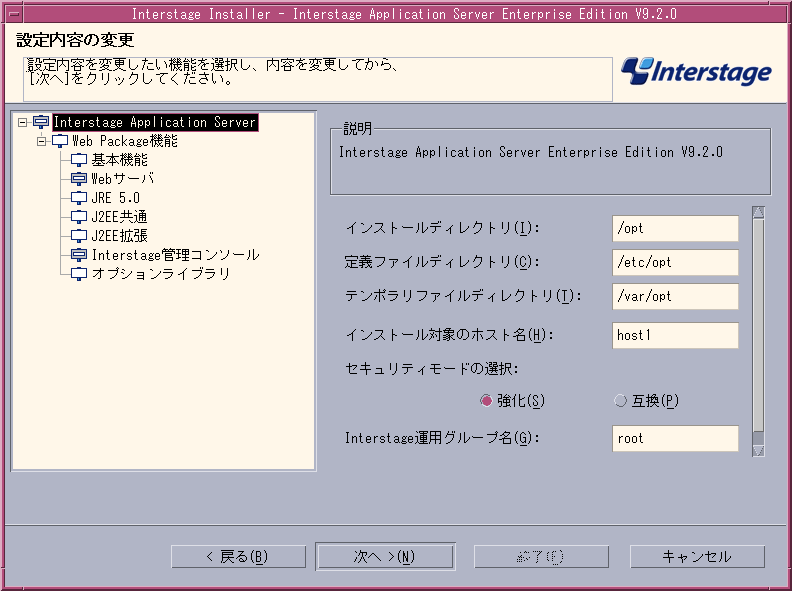Select the Interstage Application Server tree item
792x591 pixels.
(x=155, y=122)
